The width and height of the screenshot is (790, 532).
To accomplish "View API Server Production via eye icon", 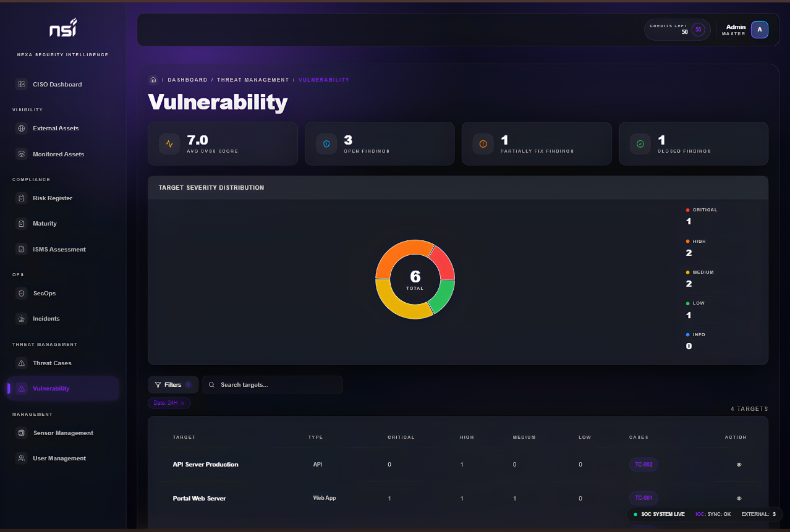I will tap(739, 464).
